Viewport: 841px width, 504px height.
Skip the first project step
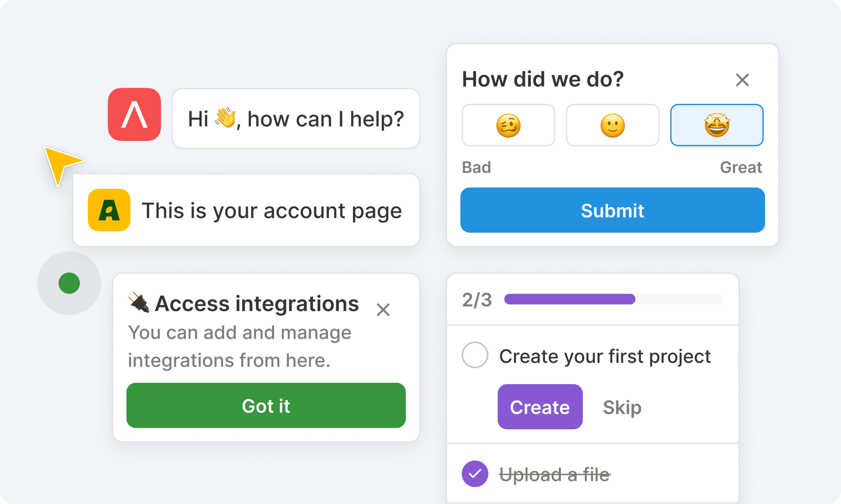[622, 407]
